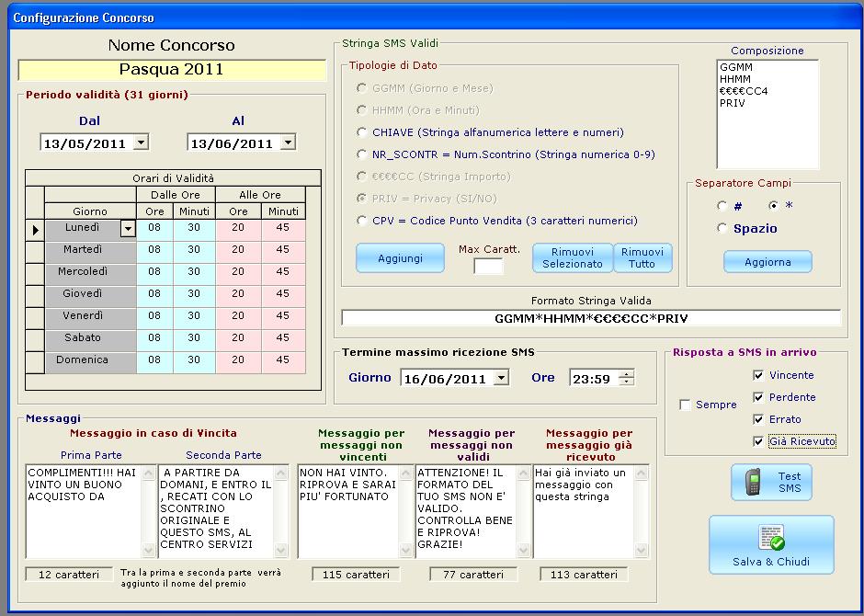Click the mobile phone Test SMS icon

[754, 482]
